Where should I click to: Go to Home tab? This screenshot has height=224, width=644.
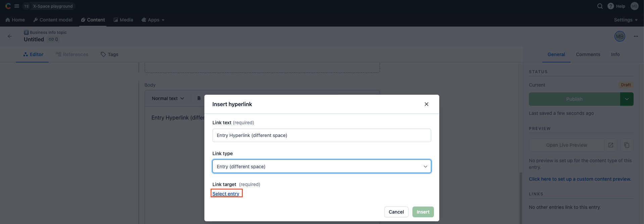[15, 20]
